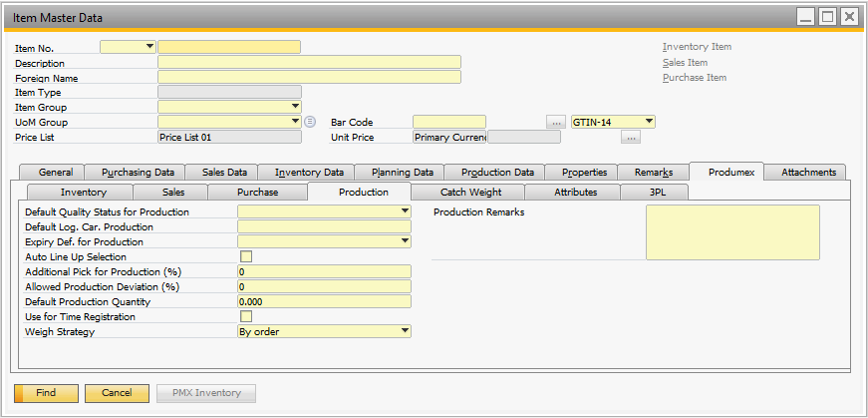Open the GTIN-14 barcode type dropdown
The height and width of the screenshot is (418, 868).
tap(649, 122)
